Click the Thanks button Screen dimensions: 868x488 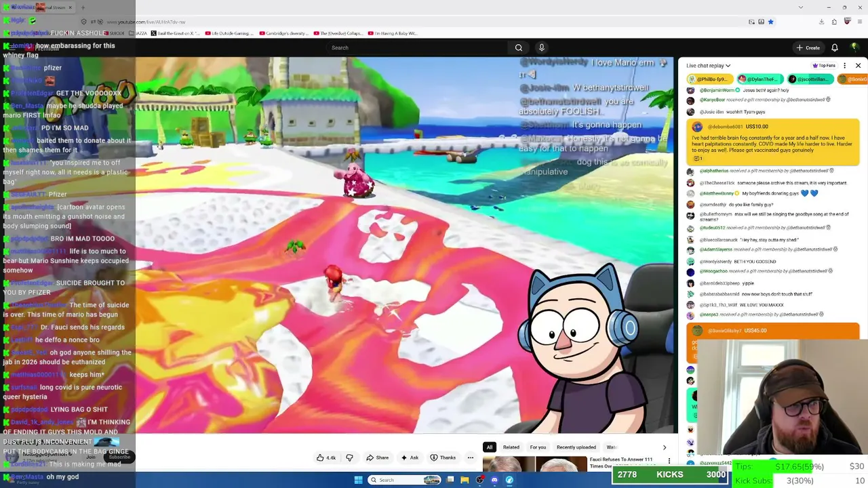point(443,457)
